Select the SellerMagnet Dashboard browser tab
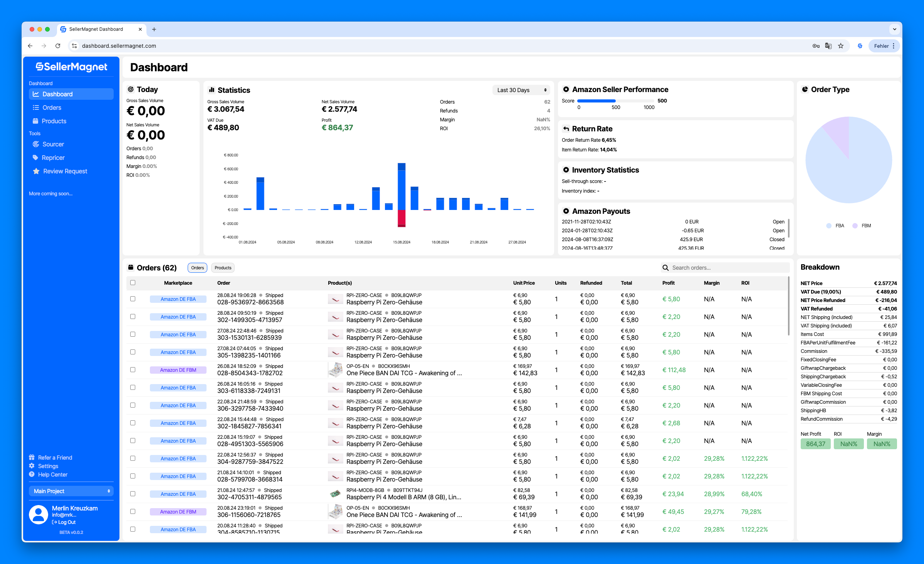 click(102, 29)
